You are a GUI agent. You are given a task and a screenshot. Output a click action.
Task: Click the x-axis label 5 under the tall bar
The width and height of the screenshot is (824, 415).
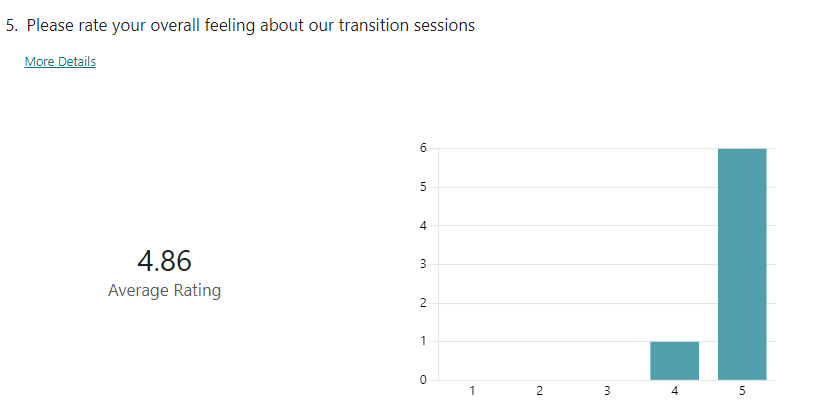pos(741,391)
